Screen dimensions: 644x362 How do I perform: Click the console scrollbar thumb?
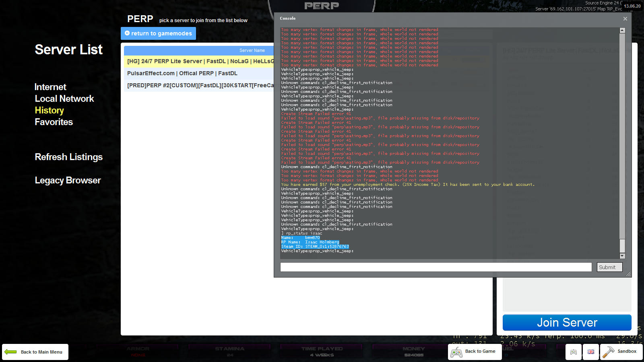pos(622,246)
